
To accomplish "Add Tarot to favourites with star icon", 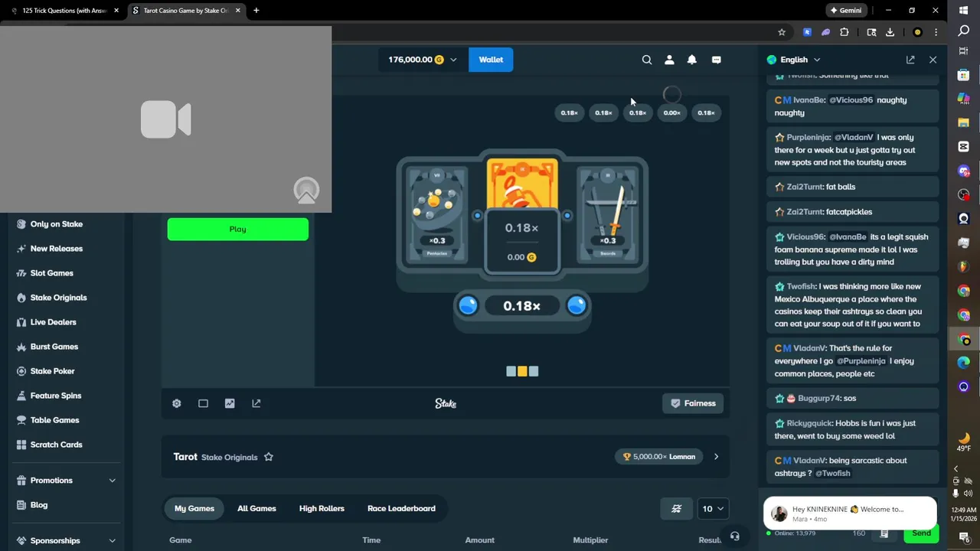I will tap(269, 457).
